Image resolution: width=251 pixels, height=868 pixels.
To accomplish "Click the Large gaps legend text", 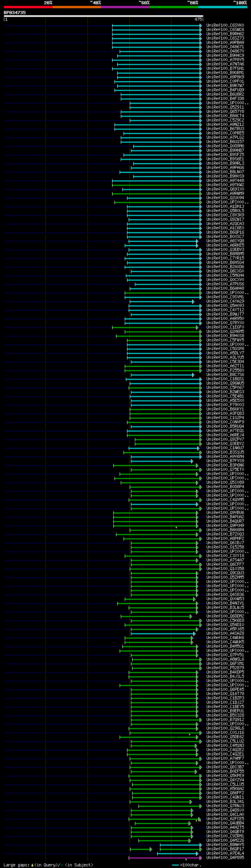I will pos(48,865).
